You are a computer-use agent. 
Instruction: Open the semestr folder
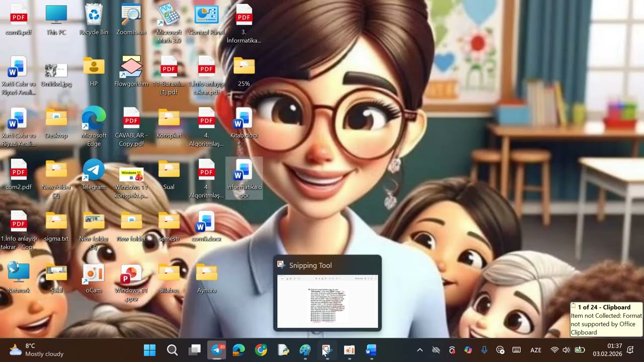(169, 227)
